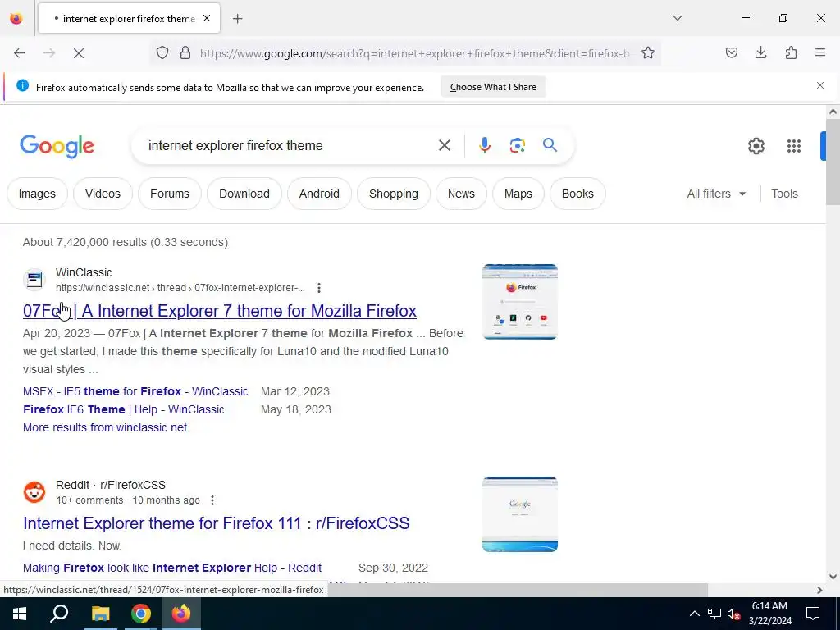The width and height of the screenshot is (840, 630).
Task: Open the 07Fox result thumbnail image
Action: 519,302
